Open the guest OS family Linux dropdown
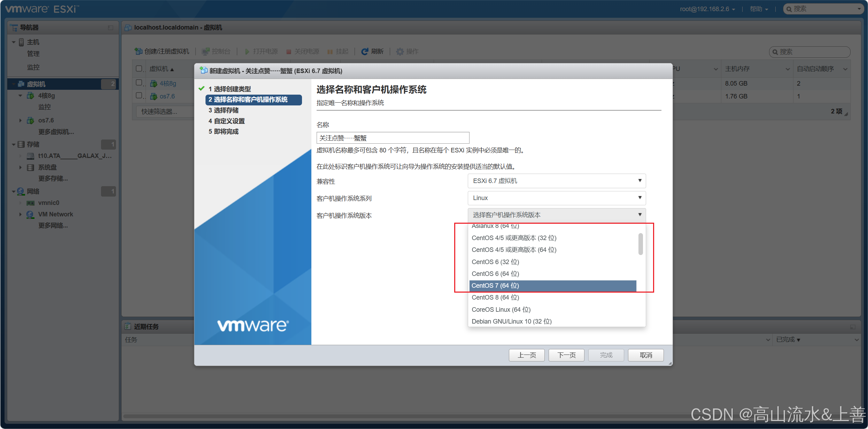 point(556,198)
